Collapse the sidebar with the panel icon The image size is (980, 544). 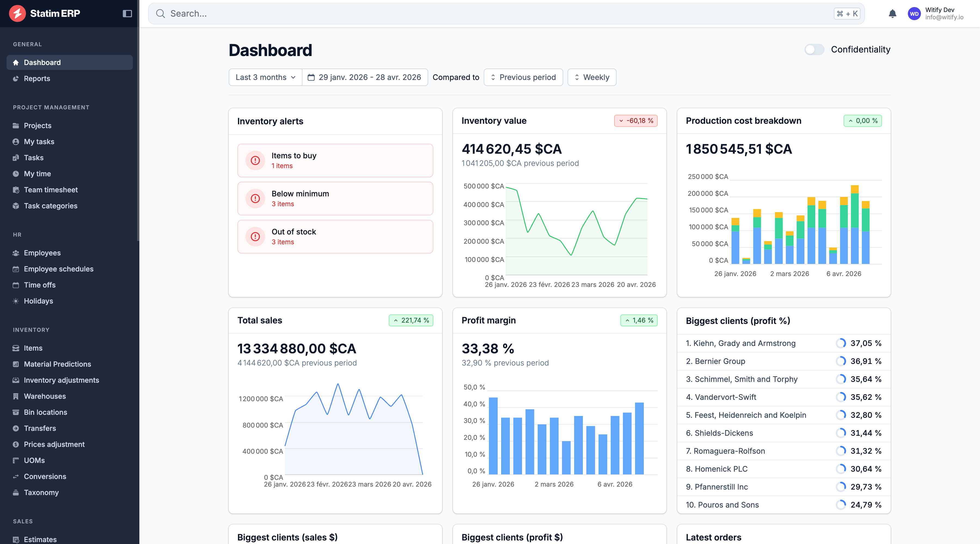coord(127,14)
